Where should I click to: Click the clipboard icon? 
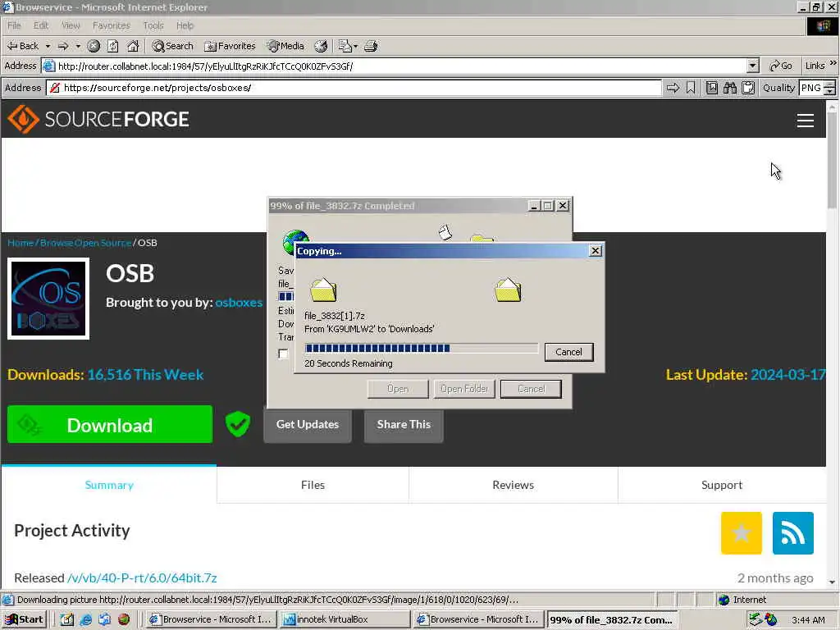[x=748, y=88]
